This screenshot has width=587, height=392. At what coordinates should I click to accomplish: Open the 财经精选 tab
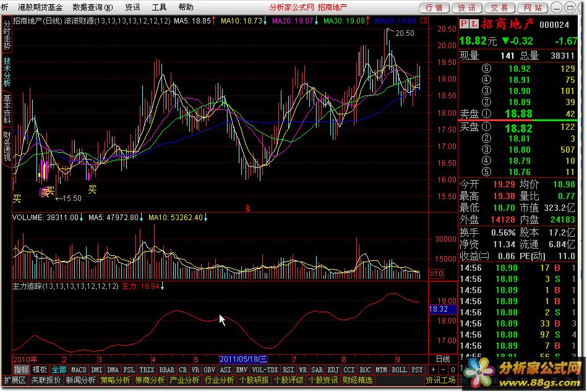pos(358,380)
